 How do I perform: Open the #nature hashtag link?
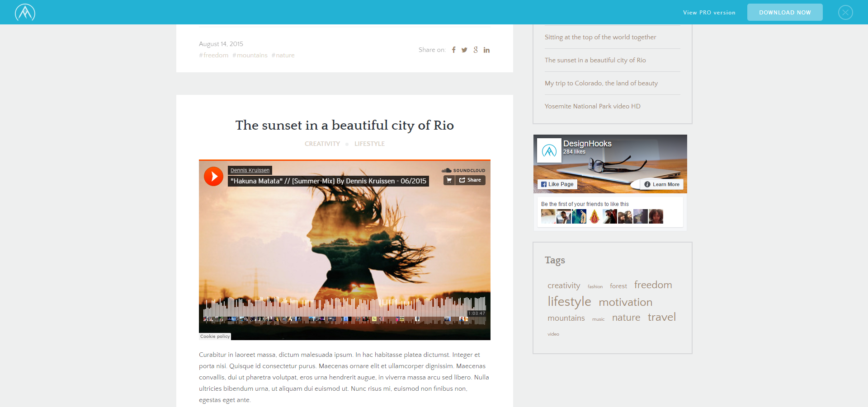tap(283, 55)
